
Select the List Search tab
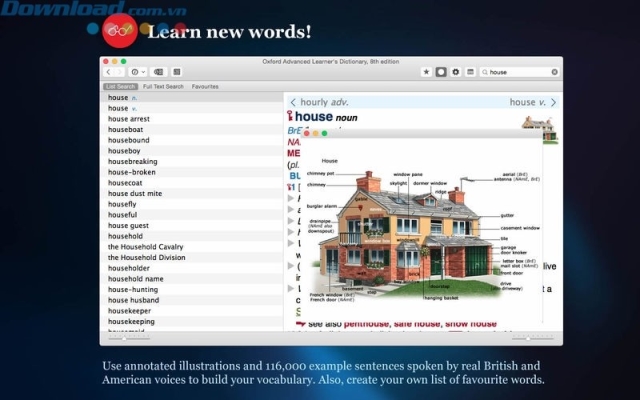click(x=121, y=87)
